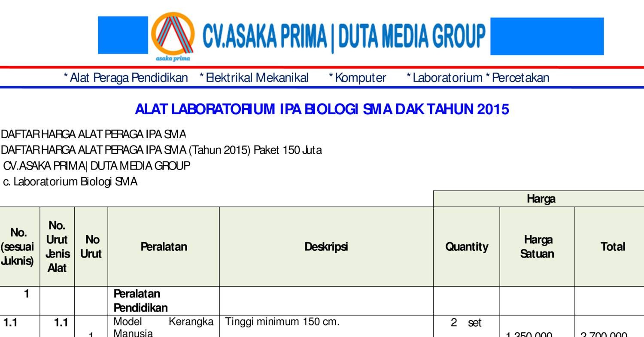Click the right blue banner rectangle
Viewport: 644px width, 337px height.
pos(547,35)
